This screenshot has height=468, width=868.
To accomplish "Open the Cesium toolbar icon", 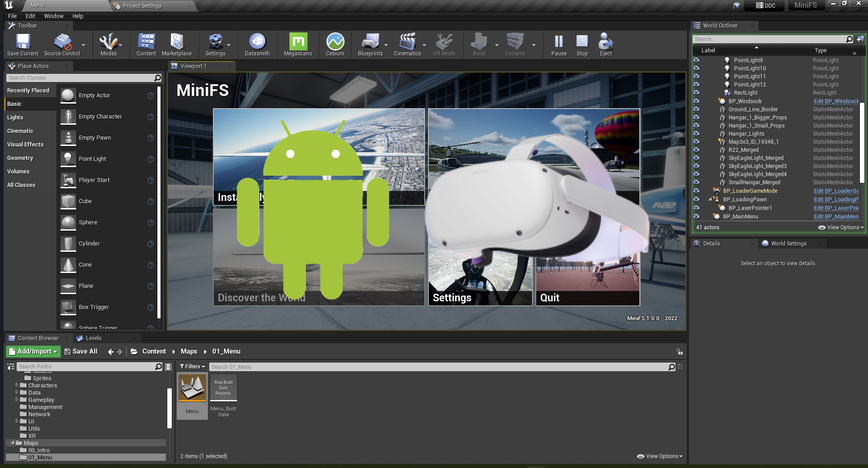I will coord(335,44).
